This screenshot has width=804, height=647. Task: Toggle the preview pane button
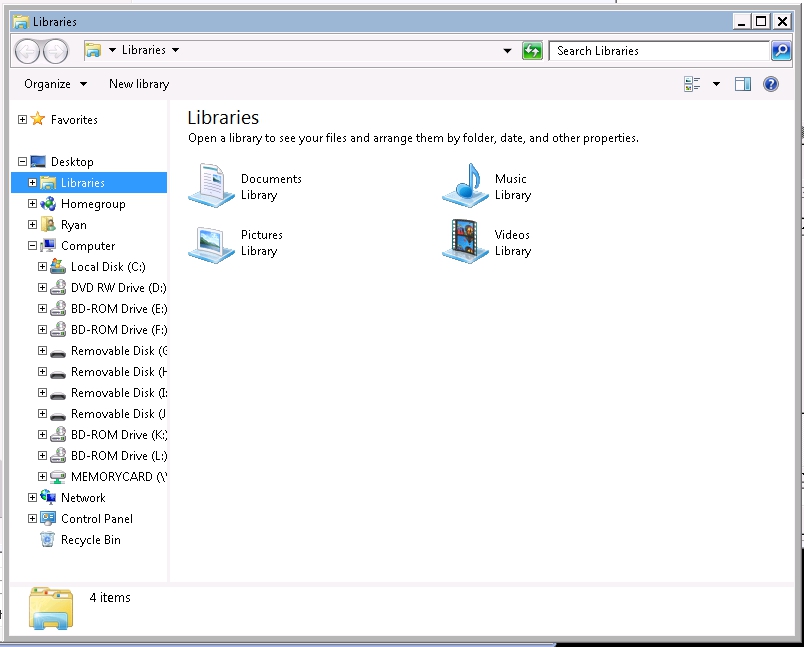(742, 84)
